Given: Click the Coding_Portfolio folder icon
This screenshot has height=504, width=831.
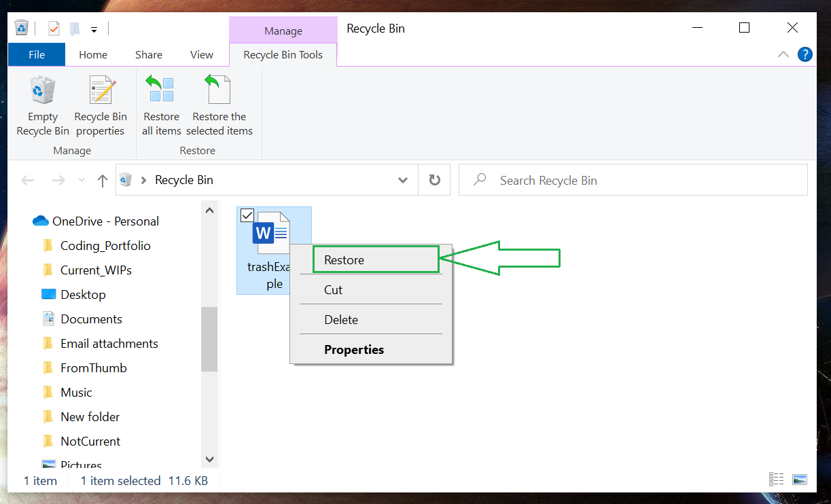Looking at the screenshot, I should (48, 245).
